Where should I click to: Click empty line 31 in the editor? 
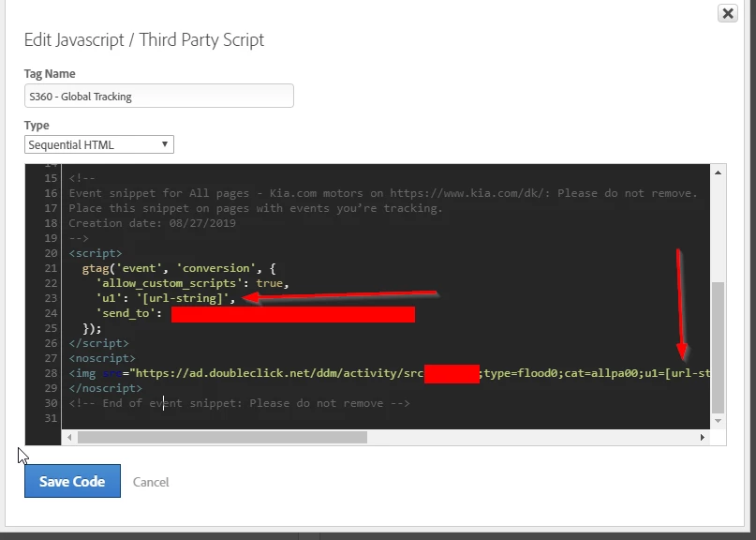coord(386,418)
